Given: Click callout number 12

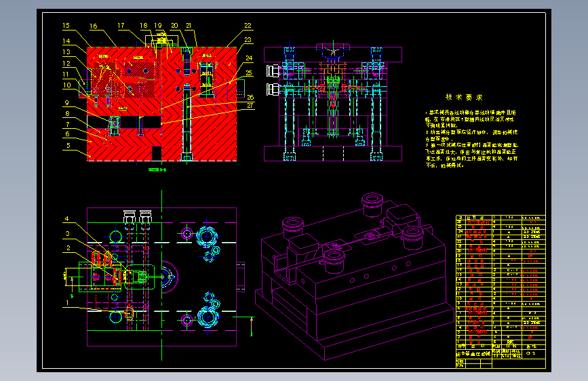Looking at the screenshot, I should point(66,63).
